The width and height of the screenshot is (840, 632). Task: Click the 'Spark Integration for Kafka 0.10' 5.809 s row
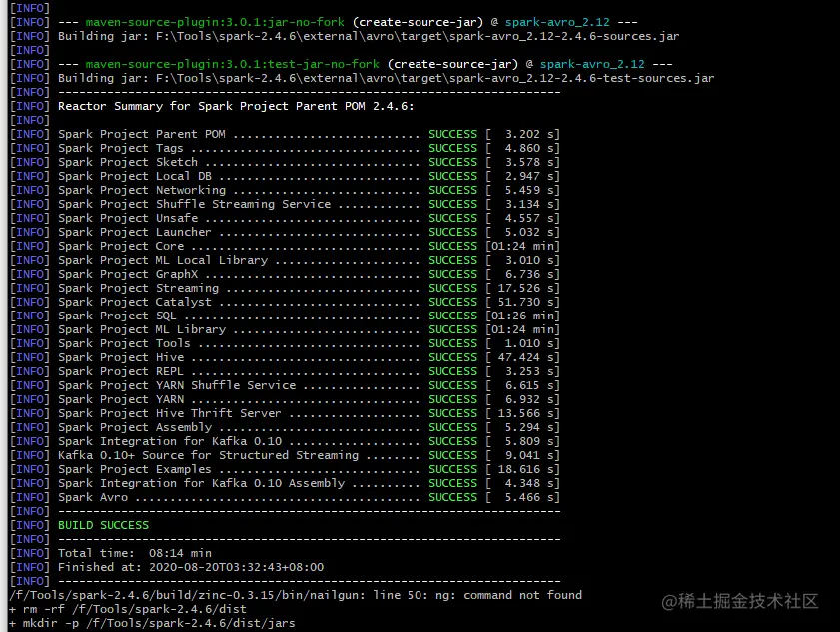click(x=285, y=441)
